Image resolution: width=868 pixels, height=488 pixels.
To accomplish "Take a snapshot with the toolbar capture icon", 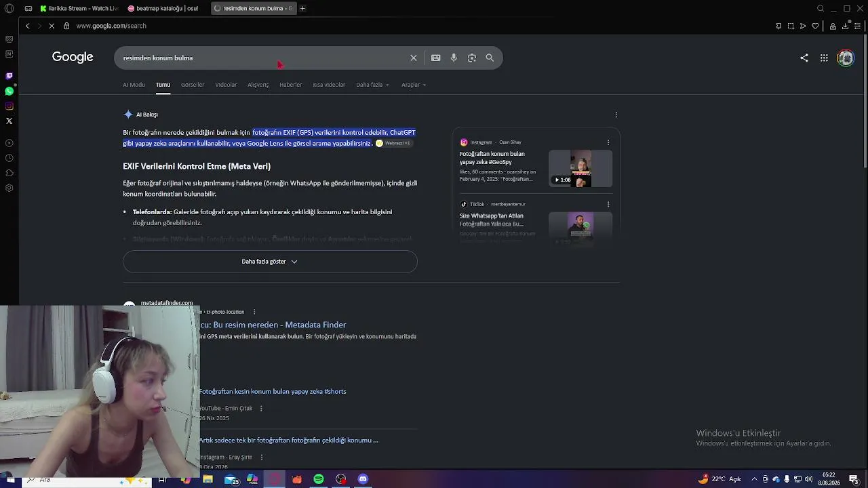I will click(x=791, y=26).
